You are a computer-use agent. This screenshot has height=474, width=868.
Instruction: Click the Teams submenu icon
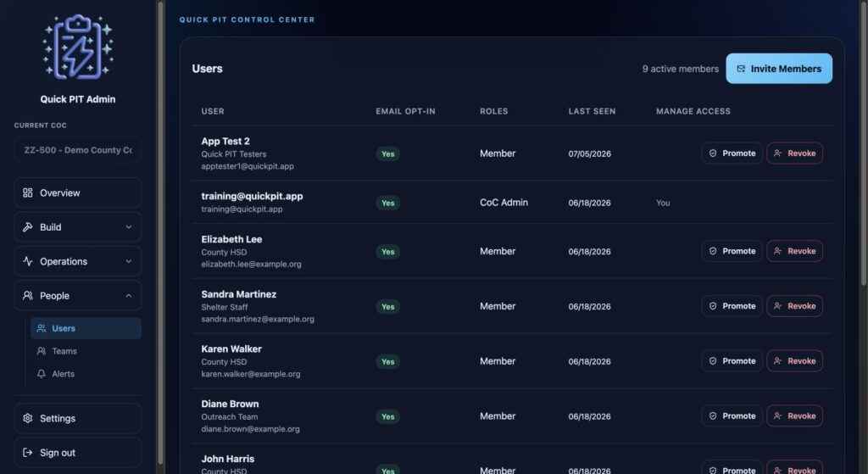tap(42, 351)
